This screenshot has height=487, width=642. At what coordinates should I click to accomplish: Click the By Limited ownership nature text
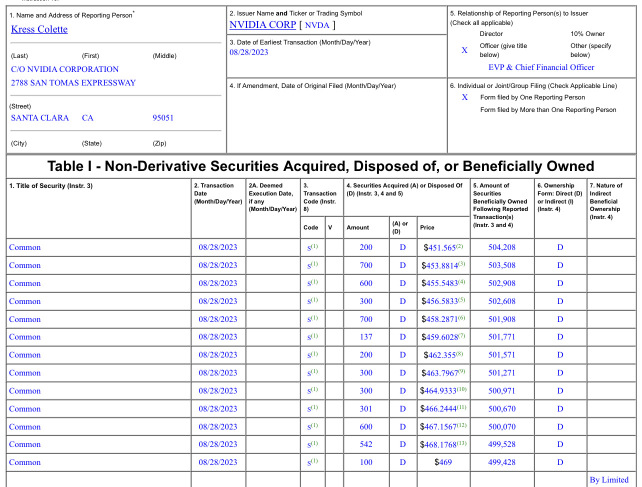609,480
